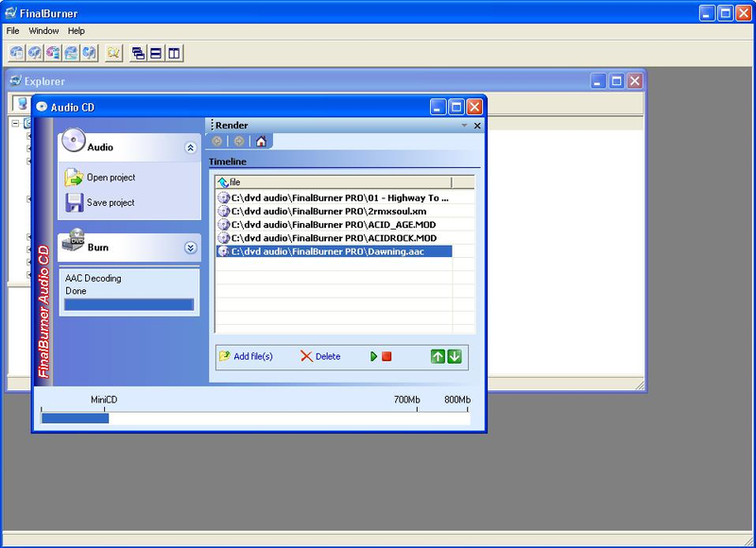The height and width of the screenshot is (548, 756).
Task: Play the selected track
Action: tap(373, 356)
